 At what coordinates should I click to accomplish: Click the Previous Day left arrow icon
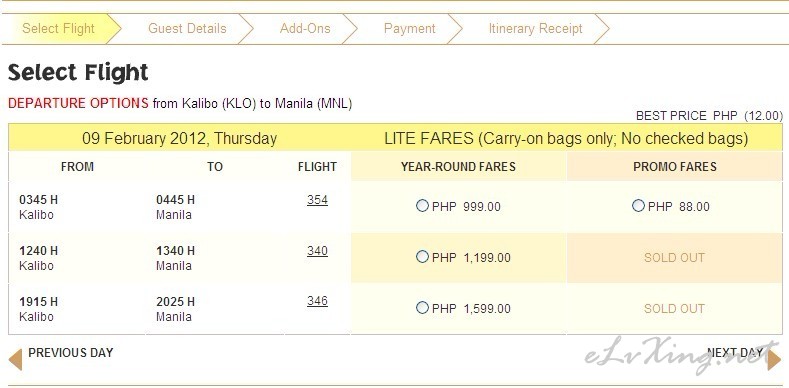pos(15,359)
